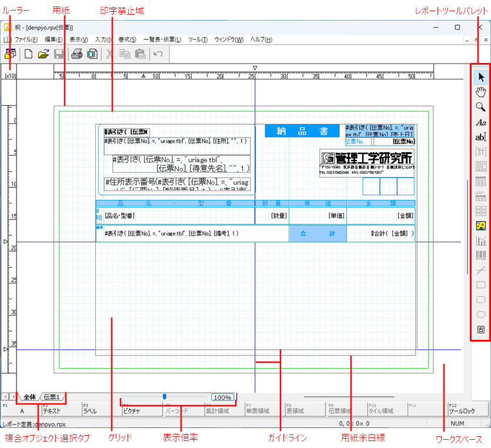Switch to the 全体 tab
This screenshot has width=491, height=448.
point(29,397)
